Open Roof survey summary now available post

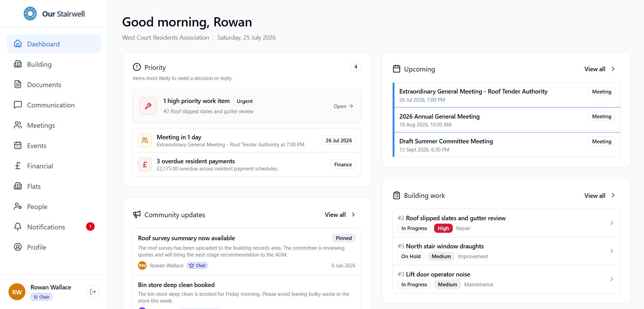click(x=247, y=251)
